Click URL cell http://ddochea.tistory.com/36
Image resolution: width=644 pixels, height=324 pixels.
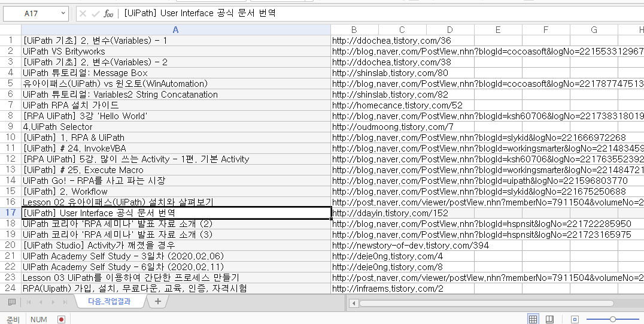[x=354, y=40]
